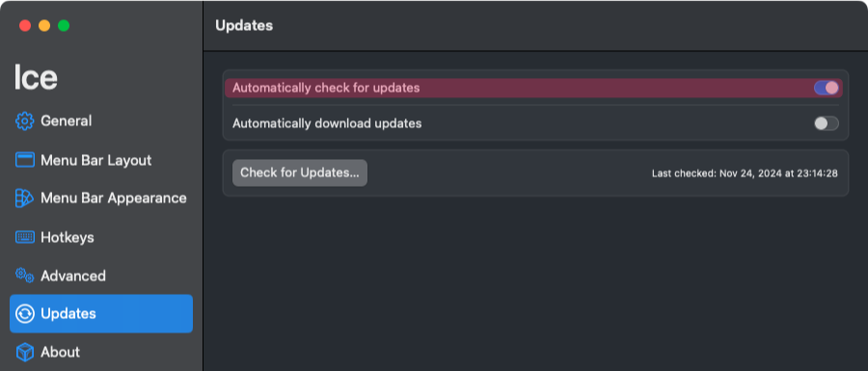The width and height of the screenshot is (868, 371).
Task: Minimize window with the yellow button
Action: [44, 25]
